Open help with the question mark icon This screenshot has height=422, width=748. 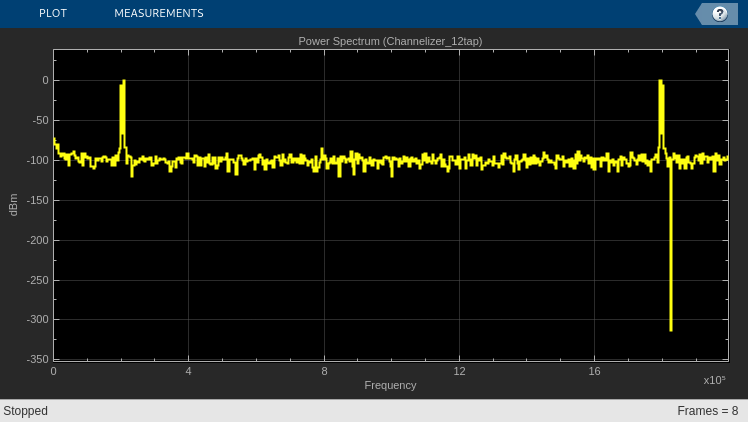(x=719, y=14)
